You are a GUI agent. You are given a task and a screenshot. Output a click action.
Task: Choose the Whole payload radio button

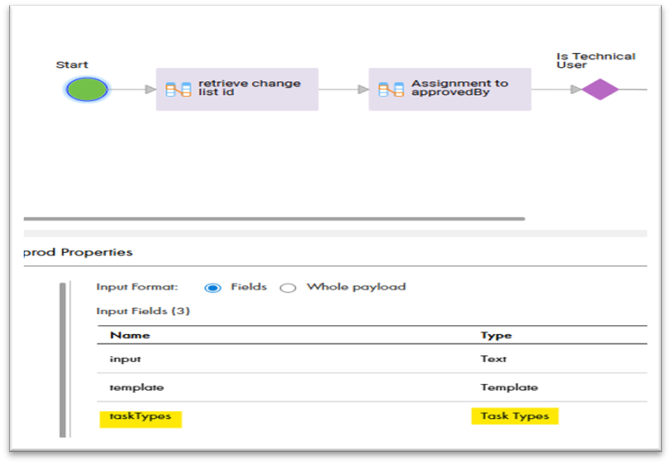(x=288, y=288)
